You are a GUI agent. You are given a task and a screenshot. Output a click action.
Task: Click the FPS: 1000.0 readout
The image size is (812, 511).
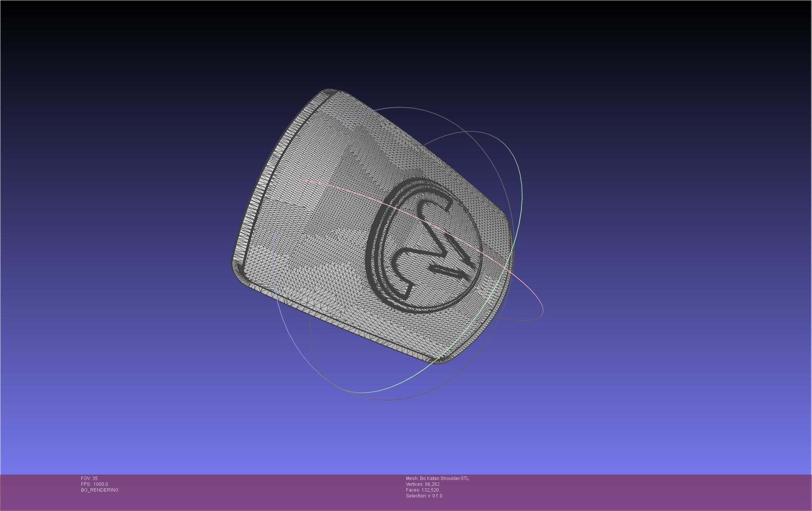click(95, 484)
